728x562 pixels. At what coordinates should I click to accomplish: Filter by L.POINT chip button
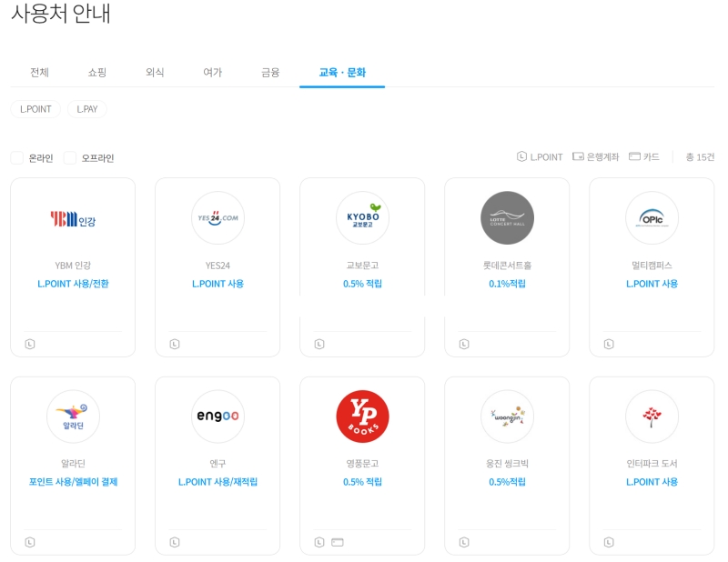(35, 109)
